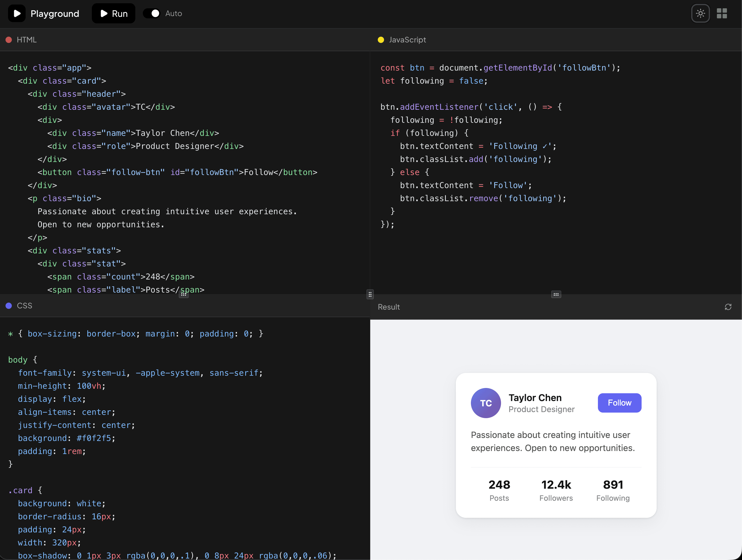The image size is (742, 560).
Task: Click the drag handle in the JavaScript panel
Action: 556,294
